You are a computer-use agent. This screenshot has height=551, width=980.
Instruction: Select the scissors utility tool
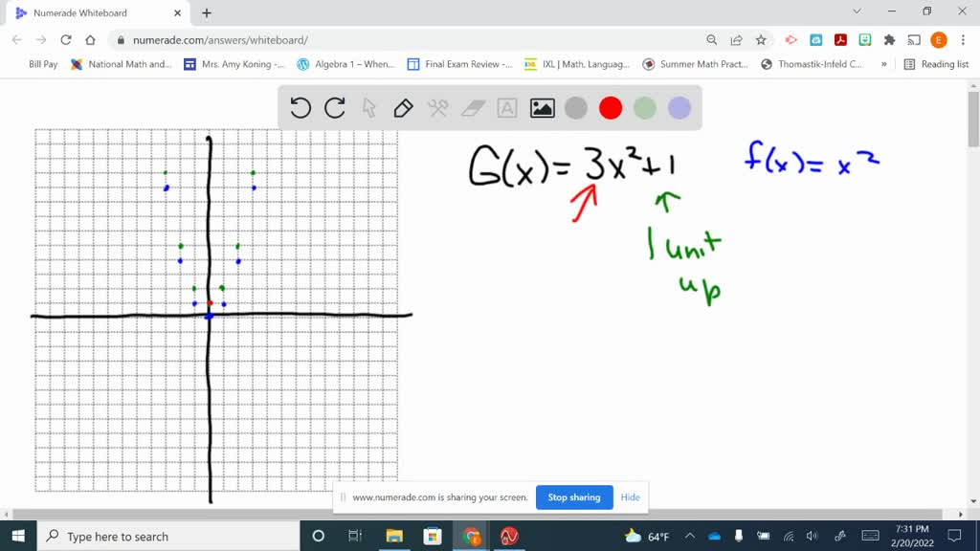436,108
